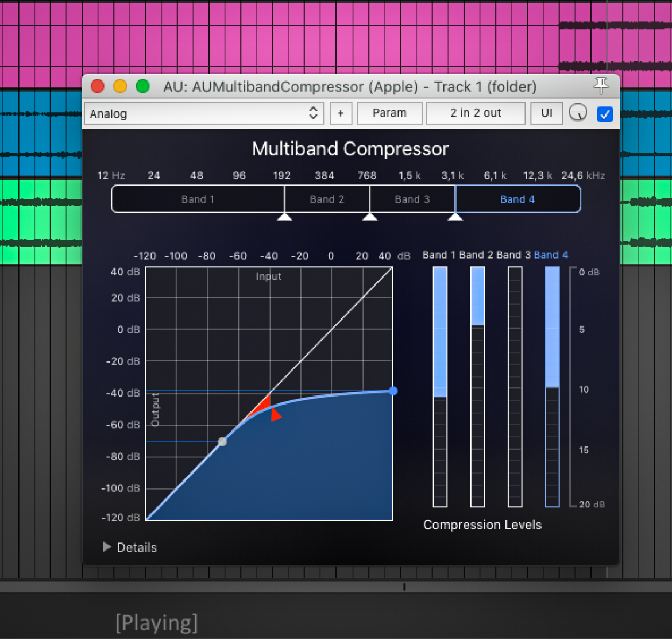Click the plus button beside the preset selector

click(341, 113)
